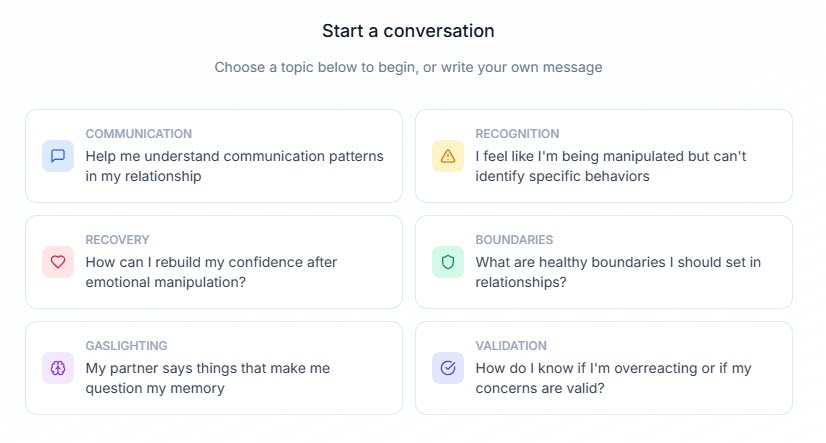Click the red heart Recovery icon
The width and height of the screenshot is (826, 443).
(58, 262)
